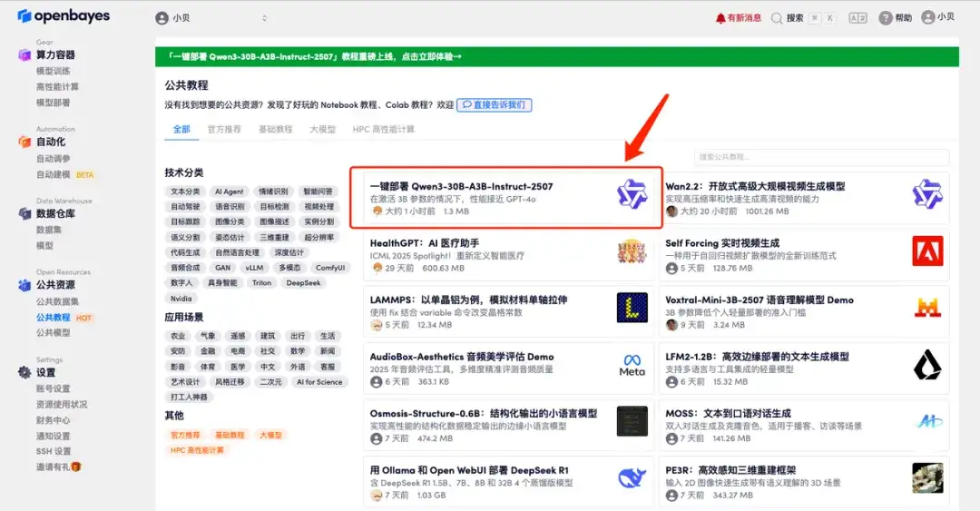Click the red bell 有新消息 notification icon
Viewport: 980px width, 511px height.
[720, 18]
